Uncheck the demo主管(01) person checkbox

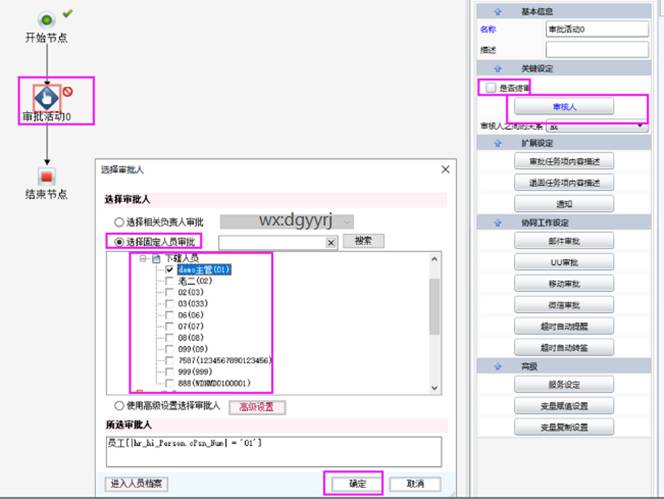(x=168, y=269)
